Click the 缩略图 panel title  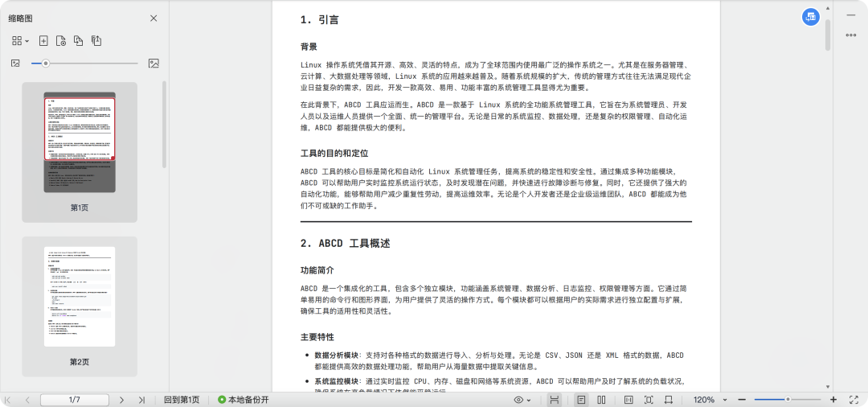[x=20, y=18]
